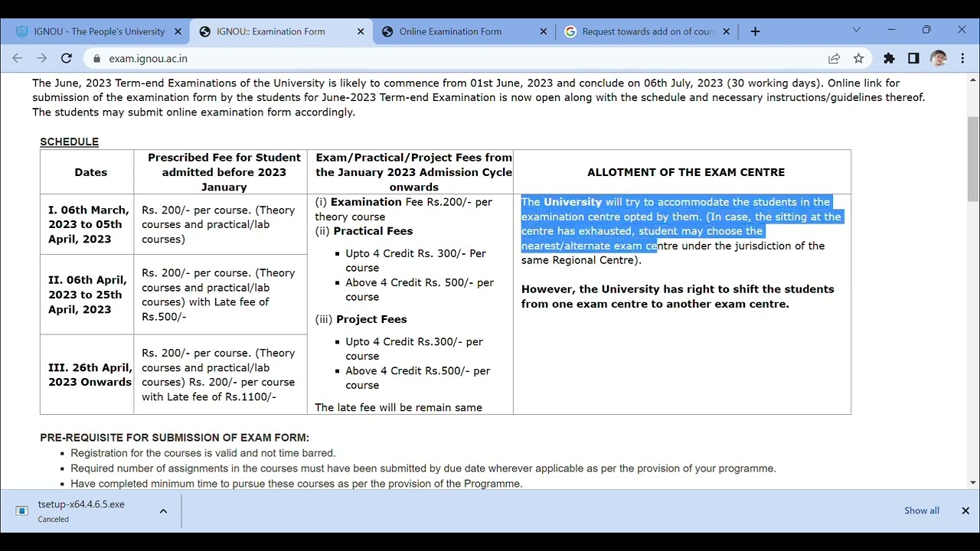Click the II. 06th April, 2023 date cell
The image size is (980, 551).
click(x=87, y=295)
